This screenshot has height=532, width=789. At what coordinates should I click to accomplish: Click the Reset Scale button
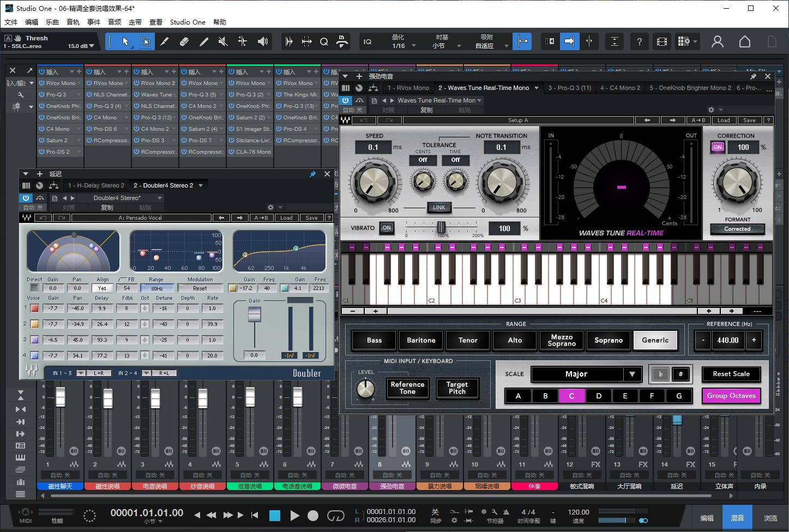(731, 374)
